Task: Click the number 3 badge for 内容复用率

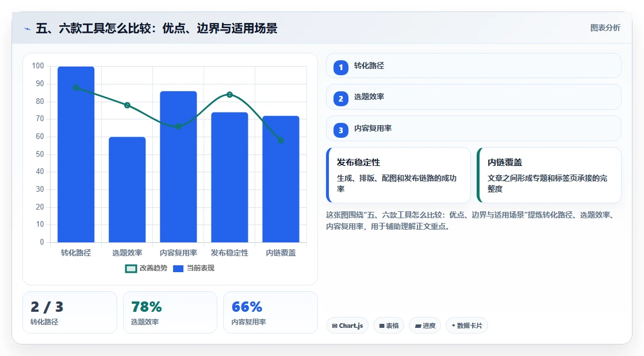Action: click(340, 130)
